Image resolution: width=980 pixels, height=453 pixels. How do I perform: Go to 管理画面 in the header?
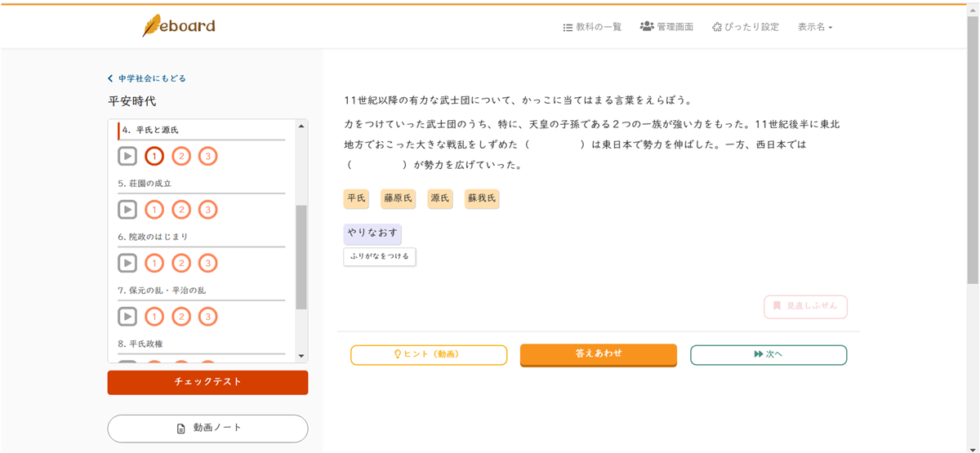click(666, 27)
